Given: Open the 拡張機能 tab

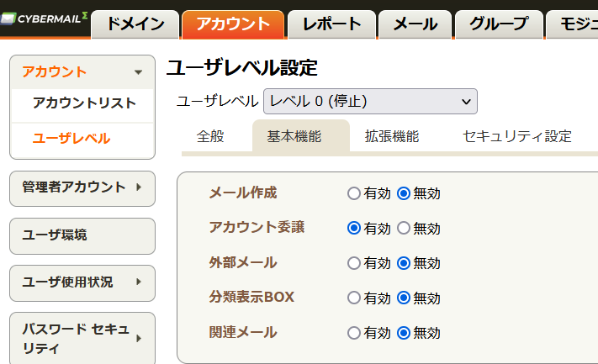Looking at the screenshot, I should [x=392, y=136].
